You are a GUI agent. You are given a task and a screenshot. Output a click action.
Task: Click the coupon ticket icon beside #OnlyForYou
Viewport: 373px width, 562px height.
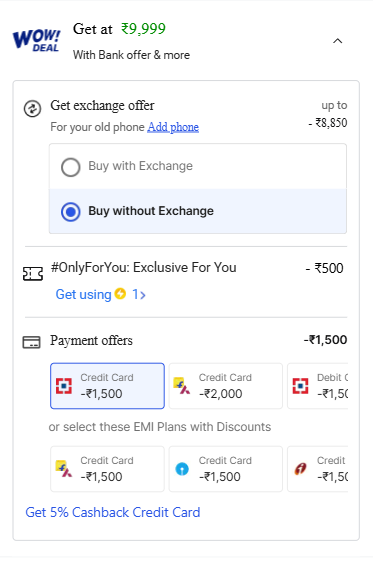click(x=33, y=274)
